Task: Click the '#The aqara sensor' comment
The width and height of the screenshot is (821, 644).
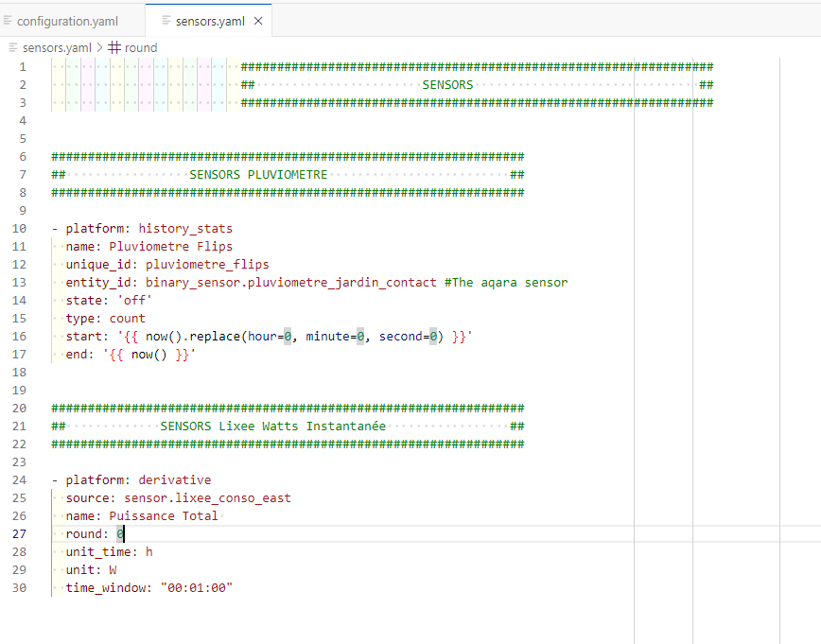Action: pyautogui.click(x=506, y=283)
